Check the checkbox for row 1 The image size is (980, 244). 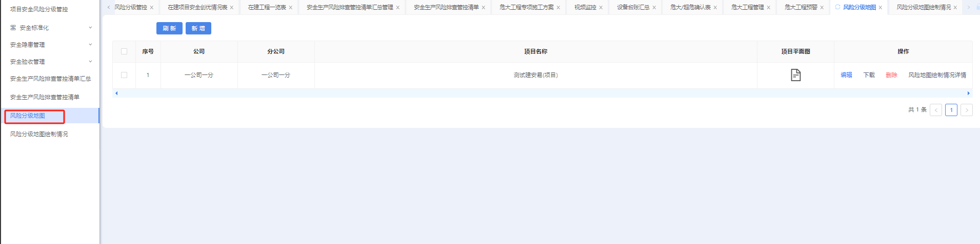click(x=124, y=75)
